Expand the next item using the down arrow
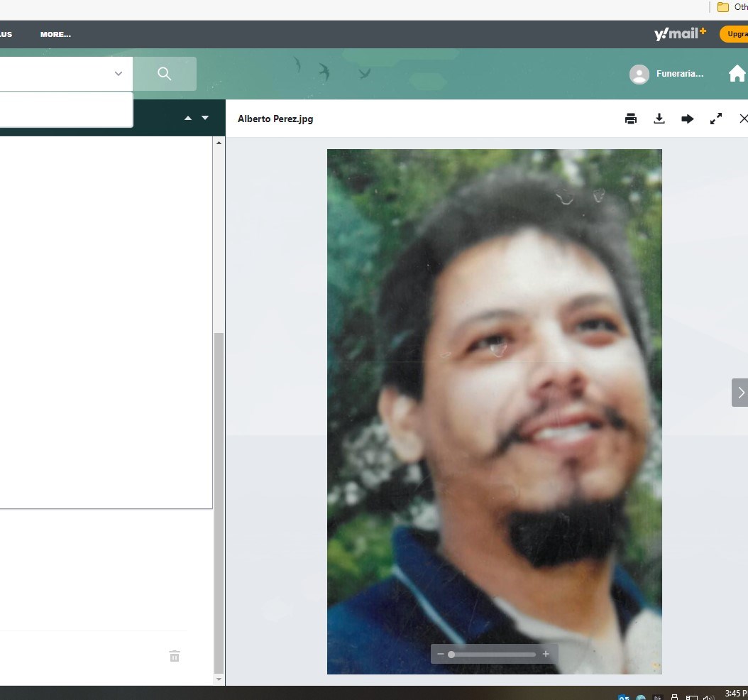This screenshot has height=700, width=748. point(205,118)
